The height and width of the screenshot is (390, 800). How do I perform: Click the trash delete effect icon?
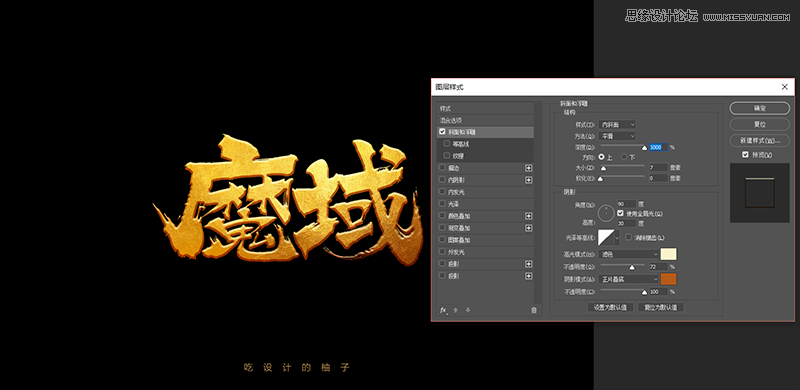tap(534, 310)
